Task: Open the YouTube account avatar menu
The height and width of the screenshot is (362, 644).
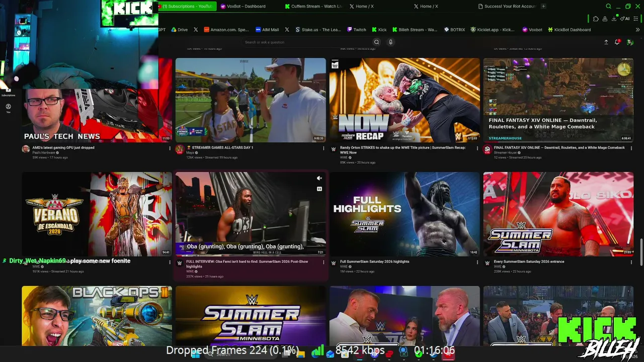Action: point(629,42)
